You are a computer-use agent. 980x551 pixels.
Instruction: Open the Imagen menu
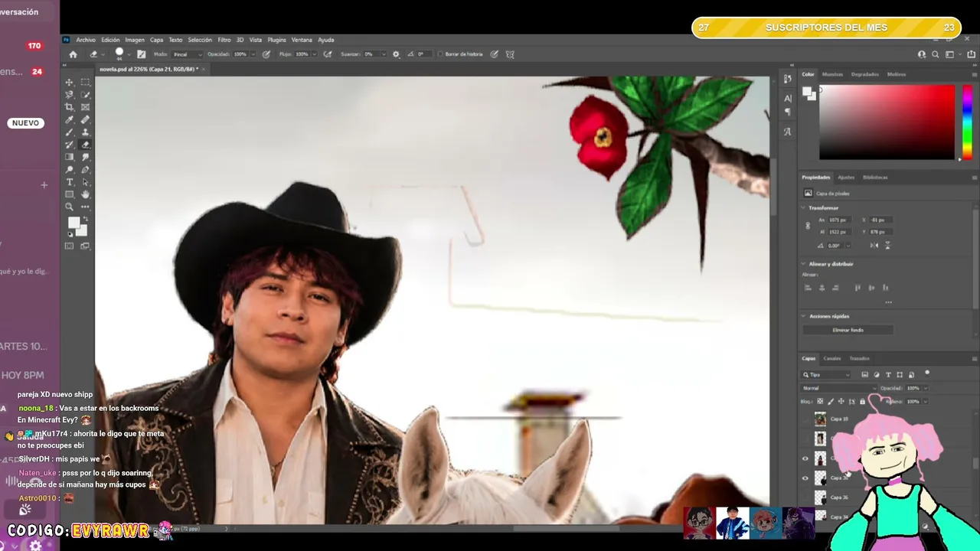click(135, 40)
